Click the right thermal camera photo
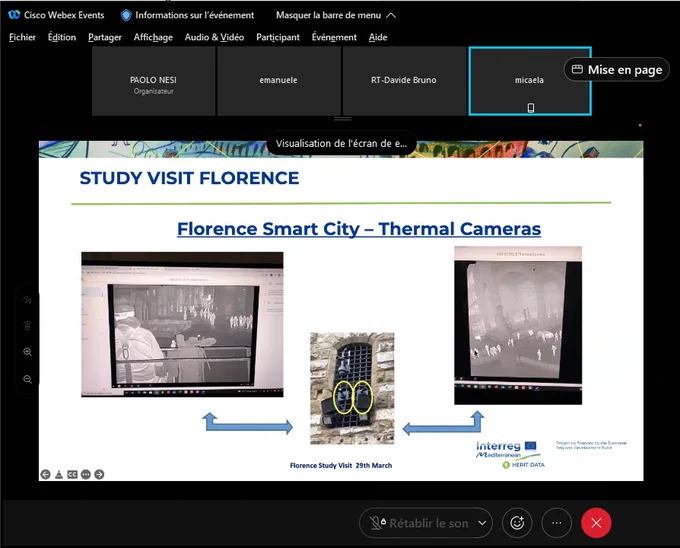The height and width of the screenshot is (548, 680). [518, 325]
